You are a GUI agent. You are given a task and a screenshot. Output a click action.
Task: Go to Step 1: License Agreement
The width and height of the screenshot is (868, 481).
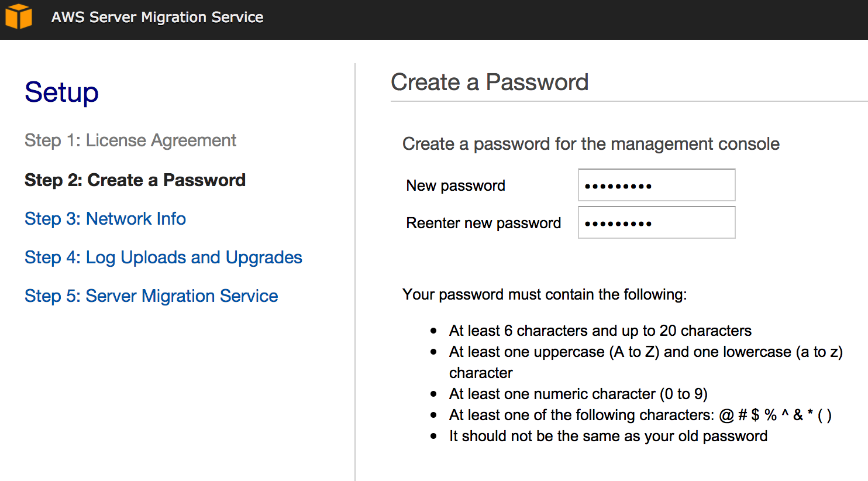[130, 140]
